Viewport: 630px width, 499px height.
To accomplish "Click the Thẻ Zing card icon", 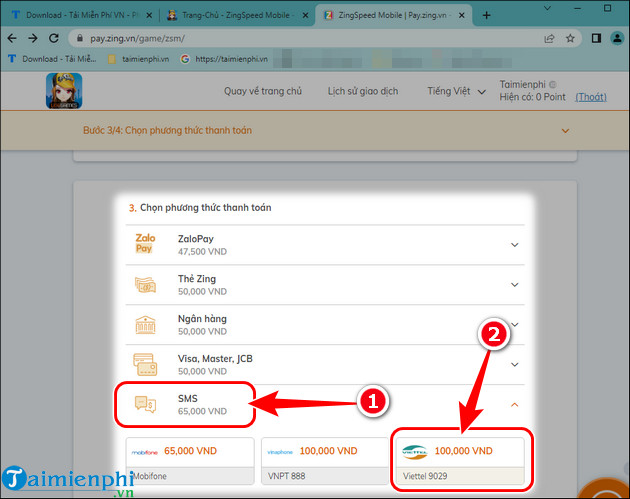I will [145, 285].
